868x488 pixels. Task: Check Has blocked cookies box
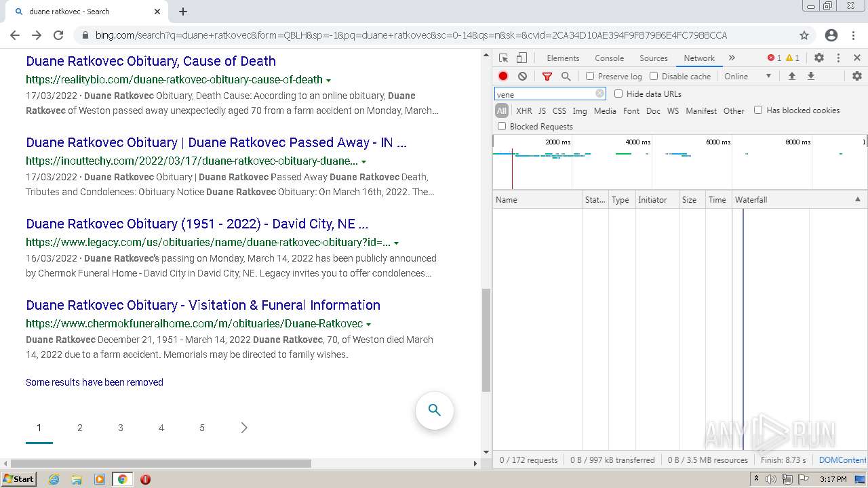758,110
